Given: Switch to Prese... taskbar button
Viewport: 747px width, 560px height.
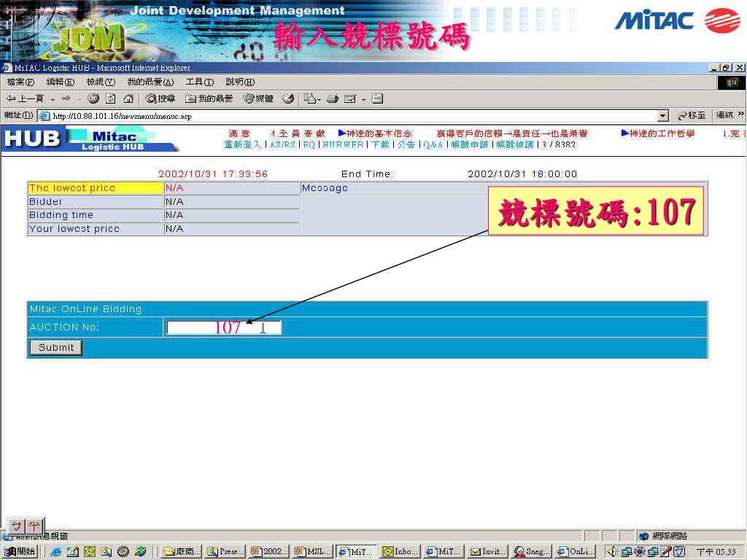Looking at the screenshot, I should click(x=225, y=551).
